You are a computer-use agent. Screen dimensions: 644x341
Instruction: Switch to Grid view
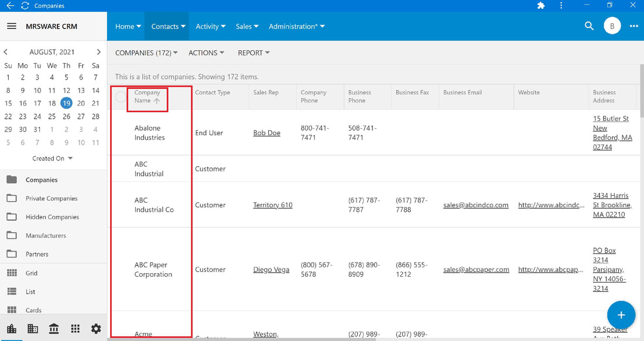coord(31,273)
